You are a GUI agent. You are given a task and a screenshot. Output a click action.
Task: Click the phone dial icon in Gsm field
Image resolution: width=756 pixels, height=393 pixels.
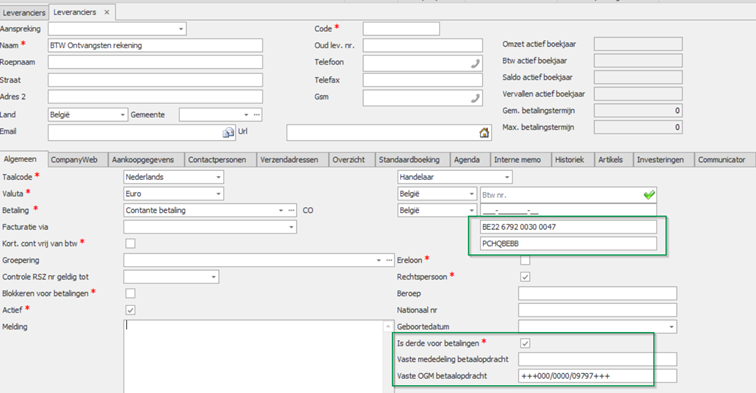click(x=475, y=98)
